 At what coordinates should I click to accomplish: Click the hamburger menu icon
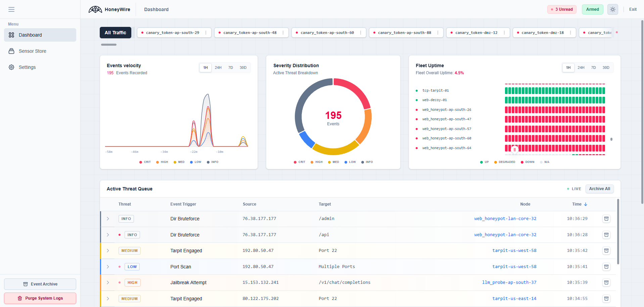pos(11,9)
